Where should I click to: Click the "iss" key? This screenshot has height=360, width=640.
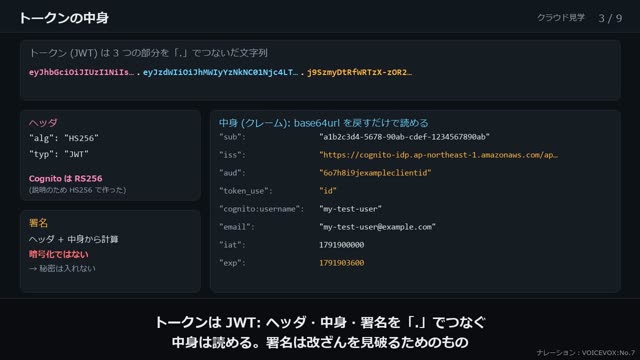[233, 155]
